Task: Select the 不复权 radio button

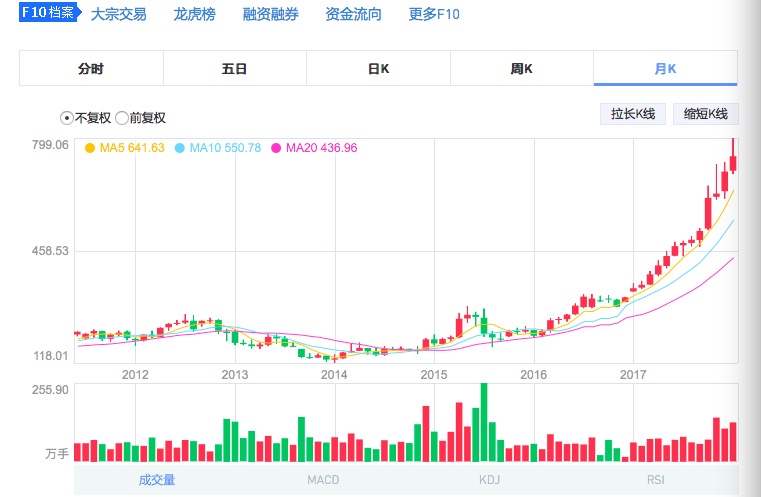Action: tap(67, 117)
